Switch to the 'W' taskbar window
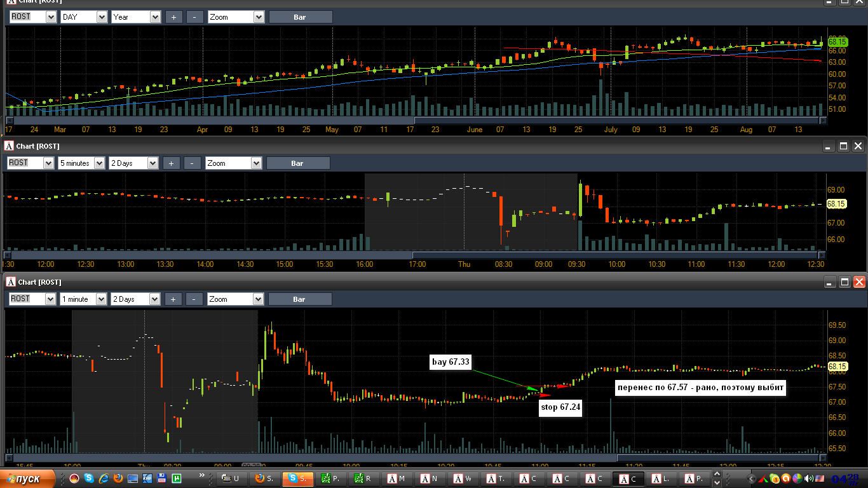This screenshot has width=868, height=488. coord(463,478)
